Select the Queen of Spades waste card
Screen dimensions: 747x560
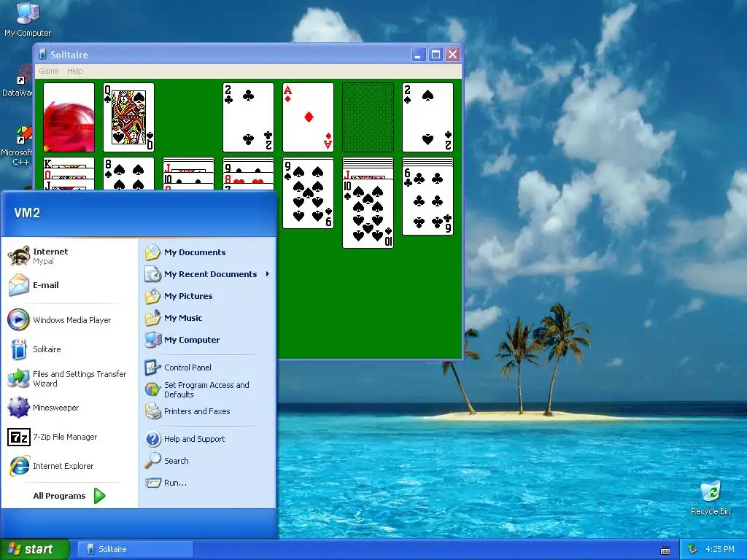(128, 117)
